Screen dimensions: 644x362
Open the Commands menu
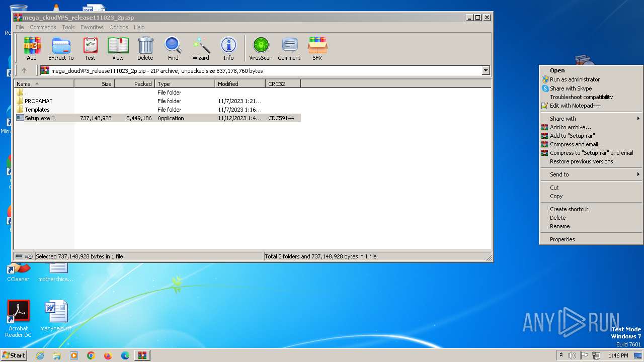point(43,27)
